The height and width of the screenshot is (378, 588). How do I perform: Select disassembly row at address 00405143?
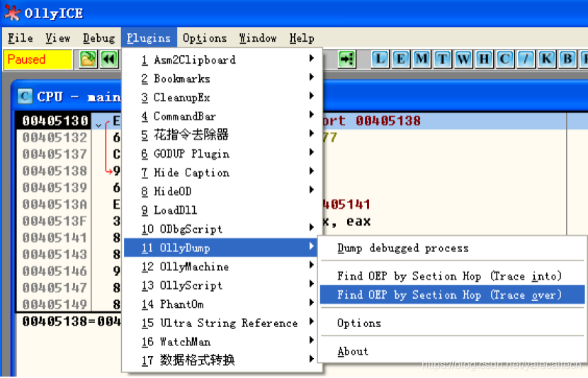pyautogui.click(x=55, y=254)
